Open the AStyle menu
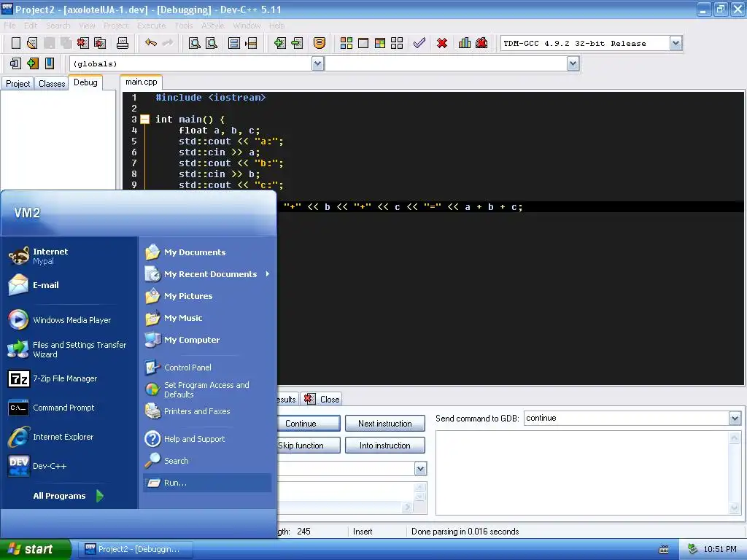The width and height of the screenshot is (747, 560). pyautogui.click(x=212, y=26)
